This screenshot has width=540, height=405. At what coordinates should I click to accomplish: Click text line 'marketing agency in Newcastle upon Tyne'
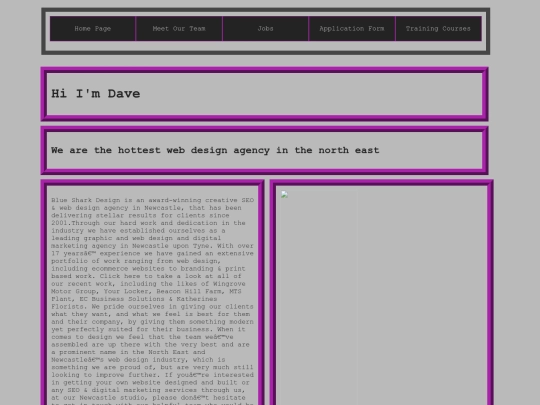153,246
